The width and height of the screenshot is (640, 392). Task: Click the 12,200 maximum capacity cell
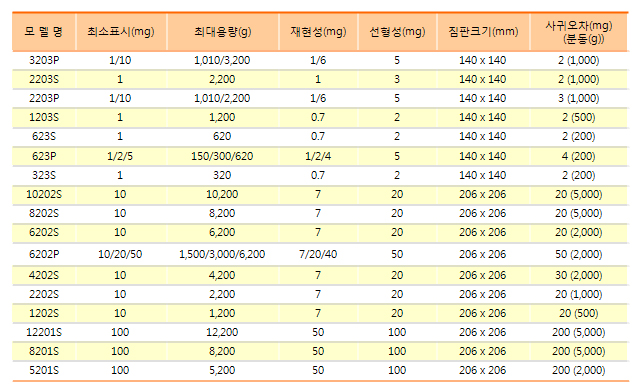click(222, 332)
